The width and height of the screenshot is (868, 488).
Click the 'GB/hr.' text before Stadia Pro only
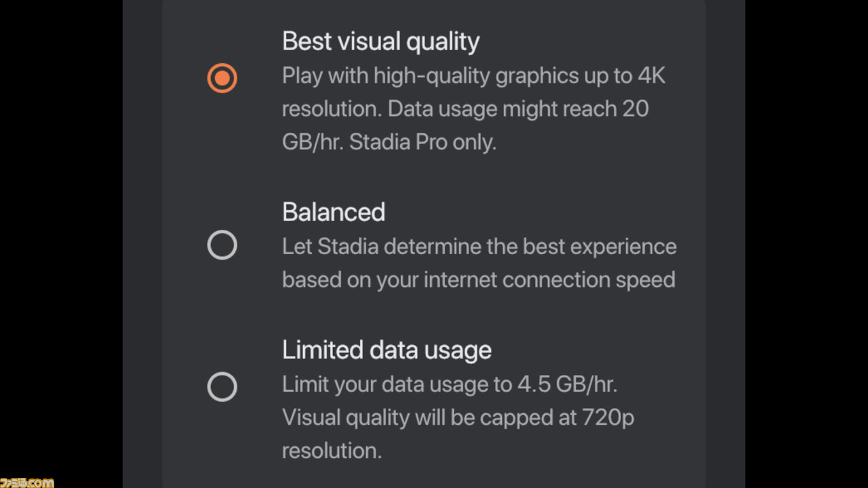coord(313,143)
